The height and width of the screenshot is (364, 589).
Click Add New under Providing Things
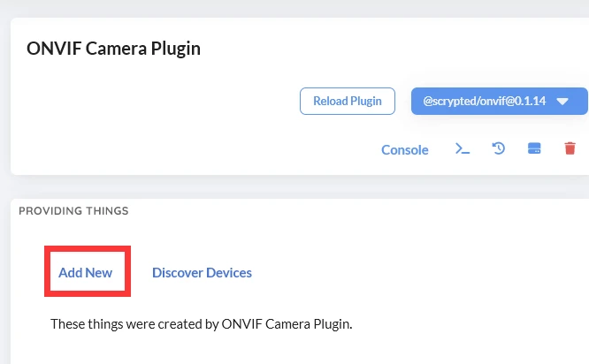86,272
